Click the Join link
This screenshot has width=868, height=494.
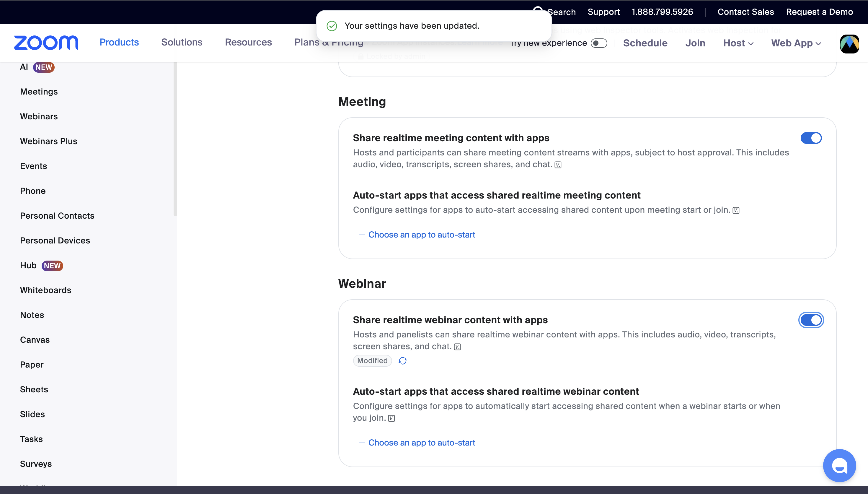pyautogui.click(x=695, y=43)
